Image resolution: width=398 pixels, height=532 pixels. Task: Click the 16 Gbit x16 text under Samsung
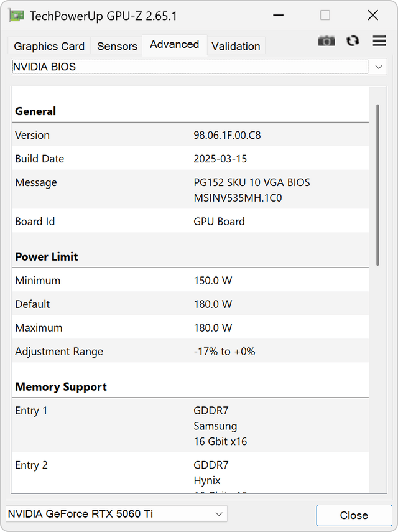[220, 441]
